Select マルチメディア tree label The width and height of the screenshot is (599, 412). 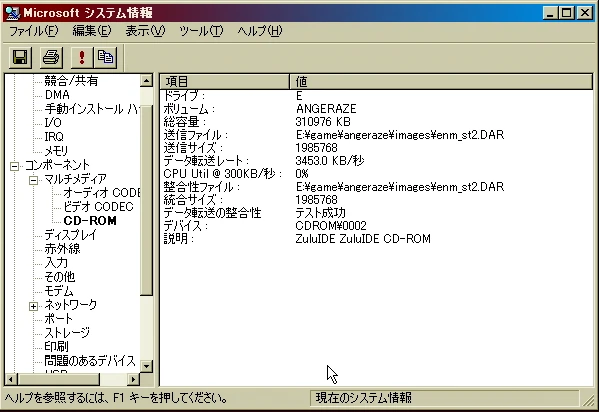tap(75, 179)
